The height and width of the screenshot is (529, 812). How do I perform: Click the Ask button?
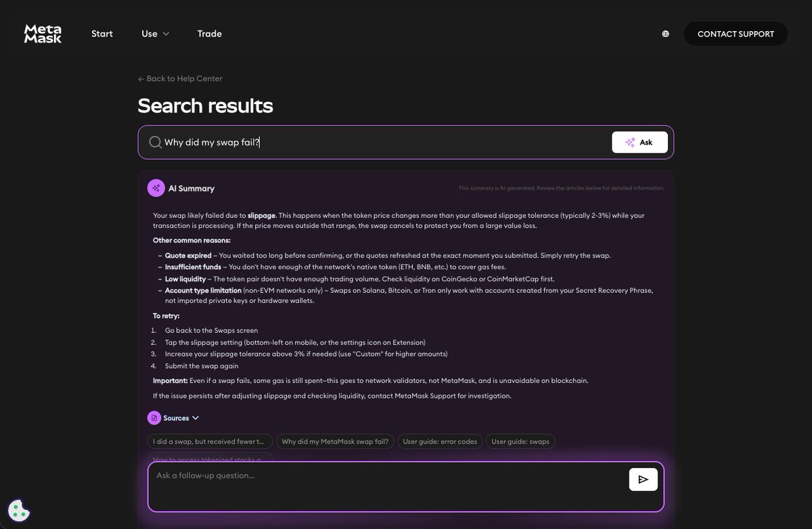pos(639,142)
